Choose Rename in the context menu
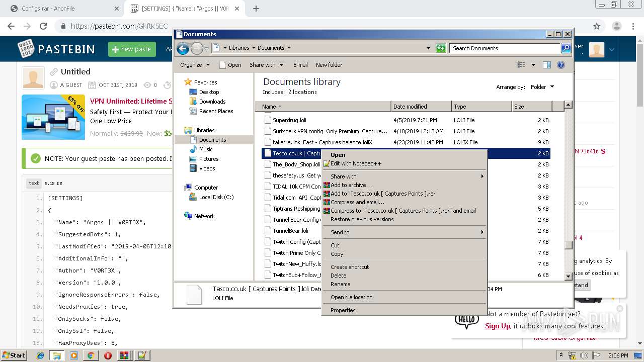The image size is (644, 362). point(405,284)
